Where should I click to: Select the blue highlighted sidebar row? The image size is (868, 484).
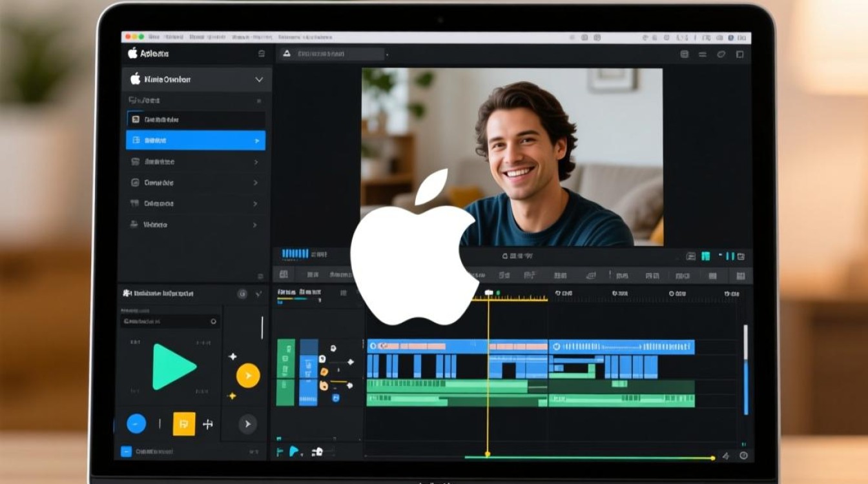click(196, 140)
